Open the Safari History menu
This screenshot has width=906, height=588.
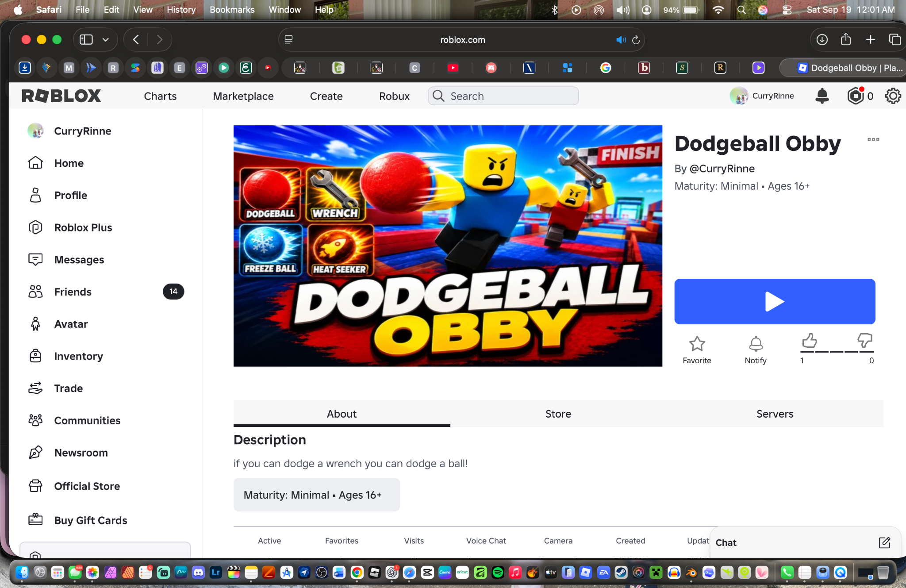pos(181,10)
